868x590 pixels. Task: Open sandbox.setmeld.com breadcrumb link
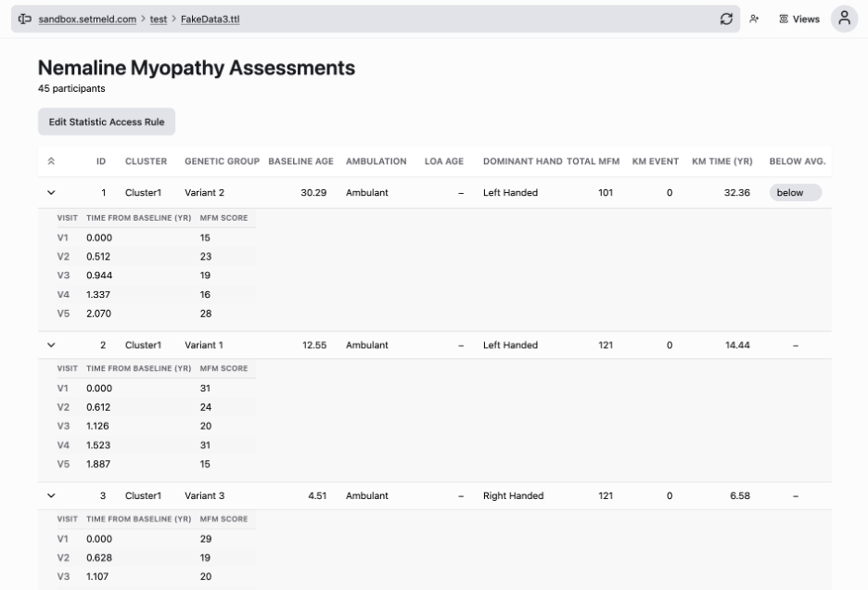coord(87,19)
